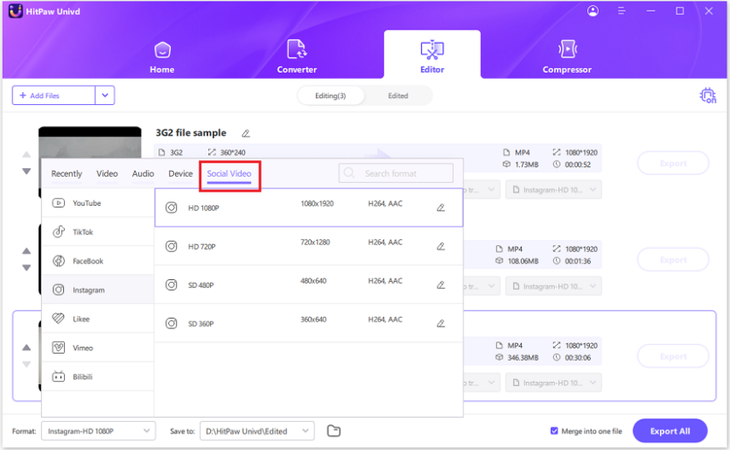Edit the HD 1080P preset settings
The image size is (730, 450).
[x=441, y=207]
